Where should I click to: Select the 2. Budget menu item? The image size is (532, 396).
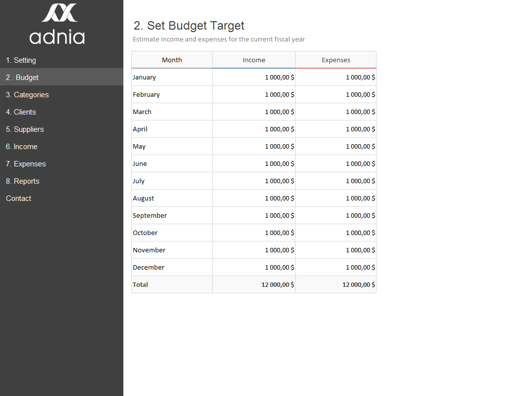tap(61, 78)
